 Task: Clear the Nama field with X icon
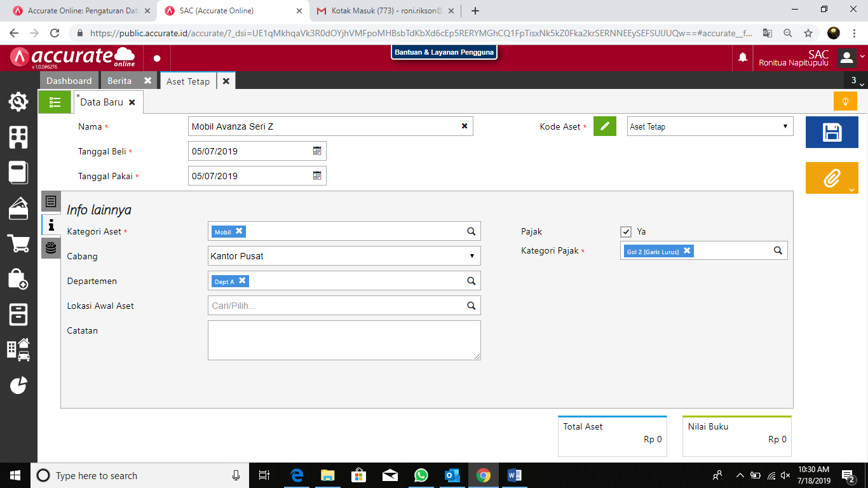click(x=465, y=126)
